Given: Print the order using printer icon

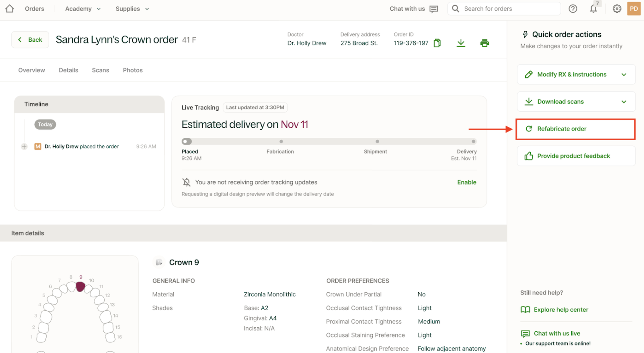Looking at the screenshot, I should click(485, 43).
